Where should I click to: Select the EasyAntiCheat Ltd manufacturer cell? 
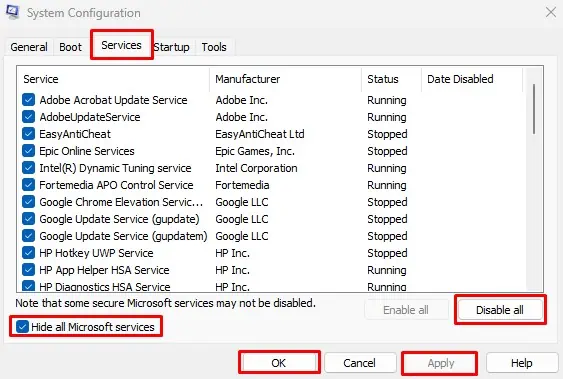click(x=260, y=134)
